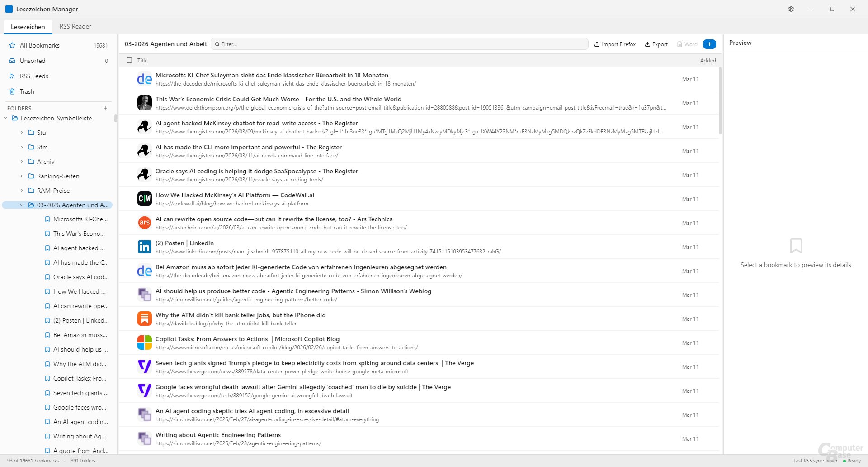Click the Import Firefox button
Screen dimensions: 868x467
pyautogui.click(x=614, y=44)
